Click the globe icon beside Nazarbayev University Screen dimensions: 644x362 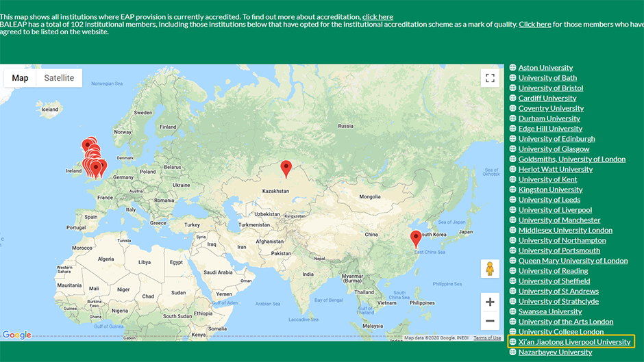point(512,352)
